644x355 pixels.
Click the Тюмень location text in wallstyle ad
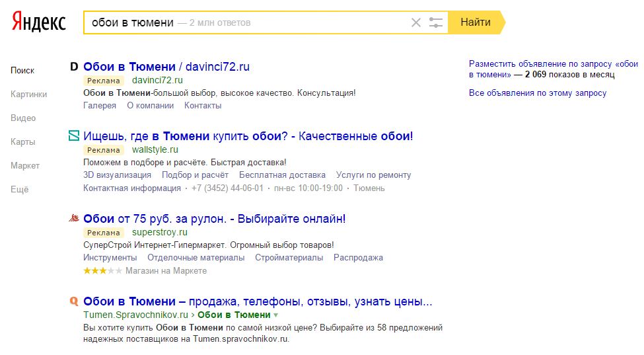369,188
